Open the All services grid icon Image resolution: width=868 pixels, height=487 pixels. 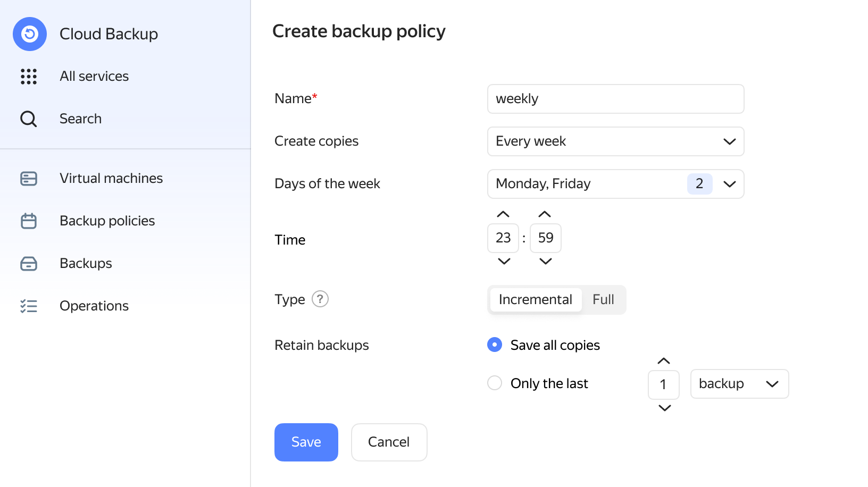pos(29,77)
